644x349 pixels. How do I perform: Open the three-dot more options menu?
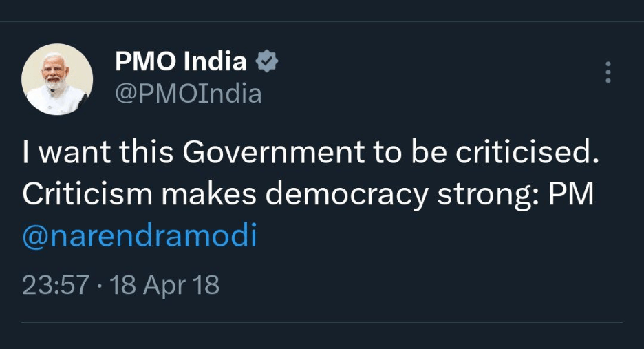[x=608, y=72]
